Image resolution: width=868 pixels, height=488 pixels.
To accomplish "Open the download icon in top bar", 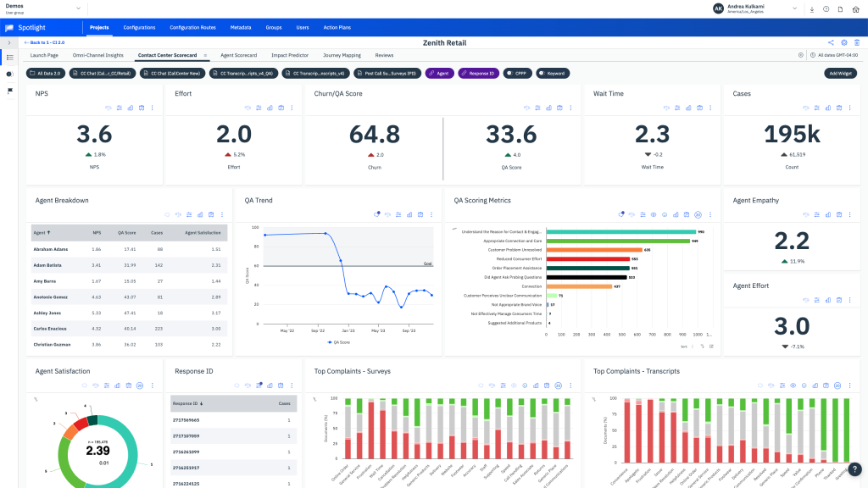I will coord(812,9).
